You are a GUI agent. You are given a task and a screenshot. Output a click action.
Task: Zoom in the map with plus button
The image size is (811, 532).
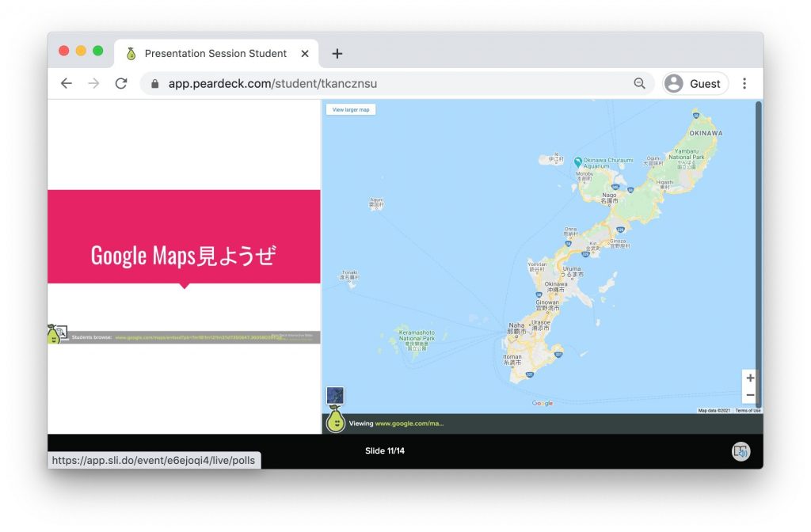tap(750, 378)
